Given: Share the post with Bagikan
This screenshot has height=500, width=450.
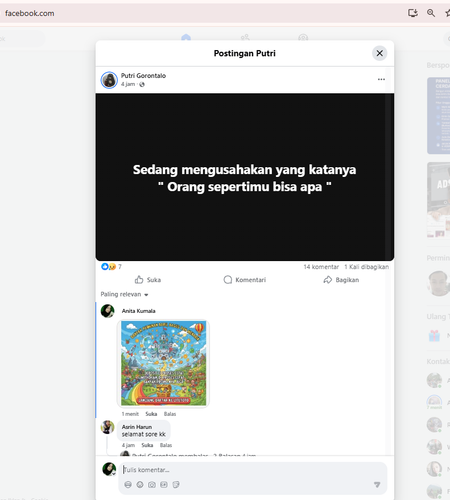Looking at the screenshot, I should pos(341,280).
